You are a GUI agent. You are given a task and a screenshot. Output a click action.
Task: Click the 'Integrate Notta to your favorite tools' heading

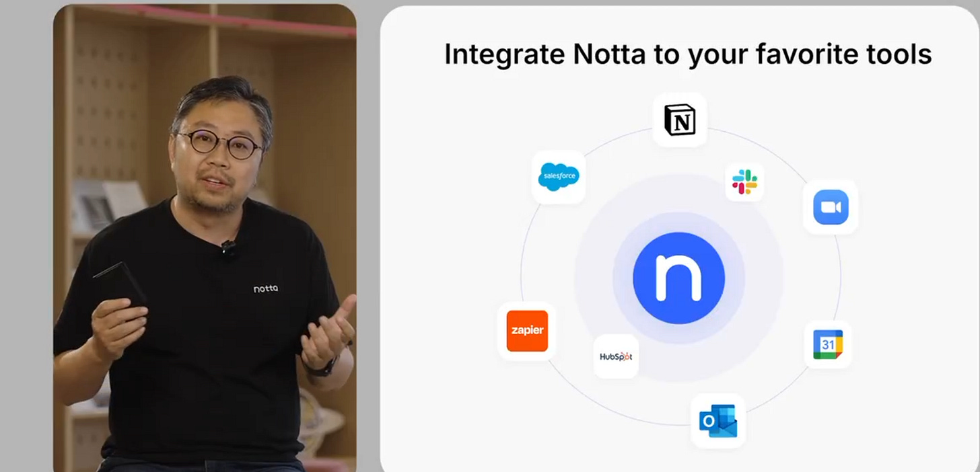(x=688, y=54)
